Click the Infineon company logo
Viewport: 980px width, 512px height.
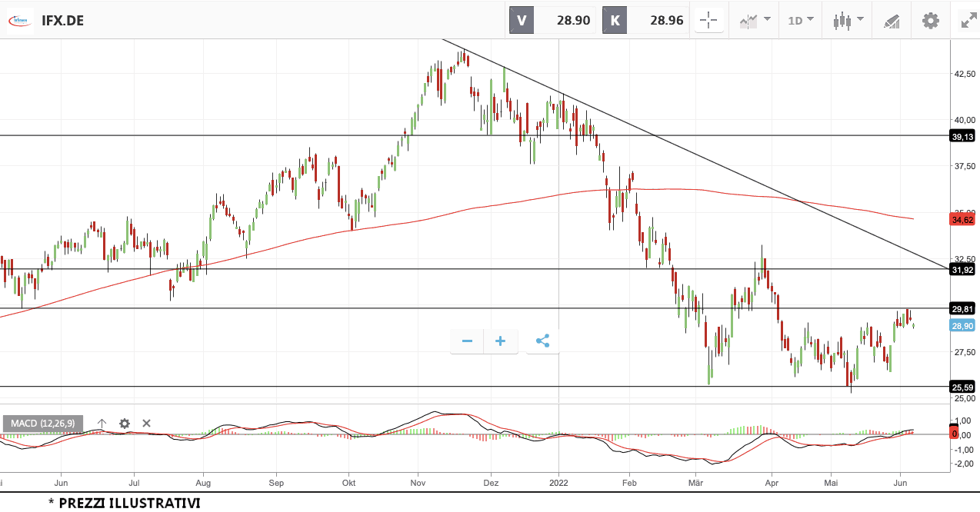pos(20,20)
